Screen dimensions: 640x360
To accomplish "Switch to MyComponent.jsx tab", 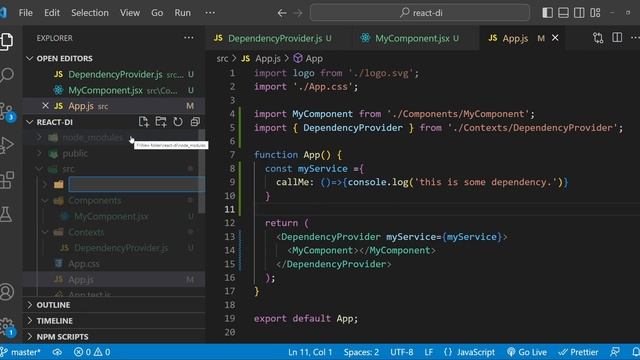I will (416, 38).
